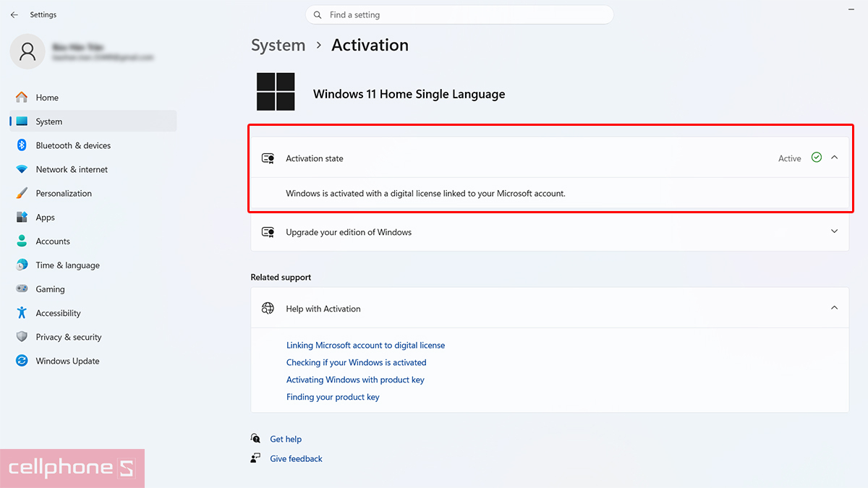Click System in the breadcrumb
This screenshot has height=488, width=868.
tap(278, 45)
